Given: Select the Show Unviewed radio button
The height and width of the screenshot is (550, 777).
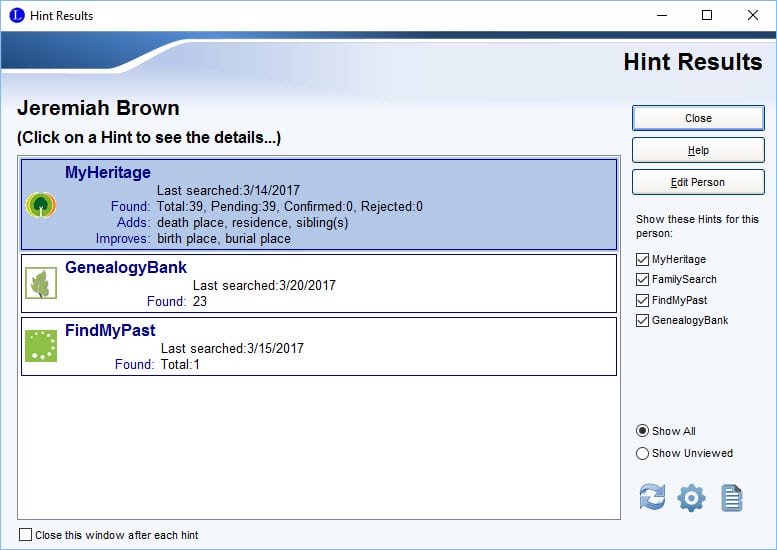Looking at the screenshot, I should coord(642,453).
